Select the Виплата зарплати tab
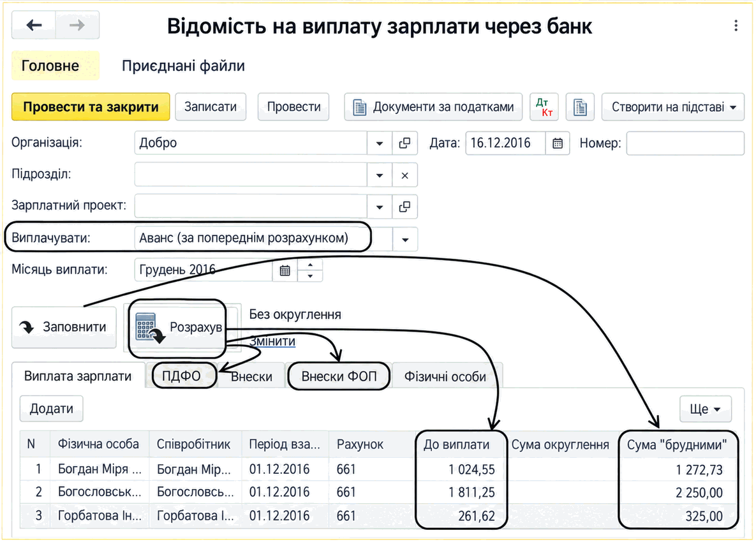 pyautogui.click(x=78, y=376)
